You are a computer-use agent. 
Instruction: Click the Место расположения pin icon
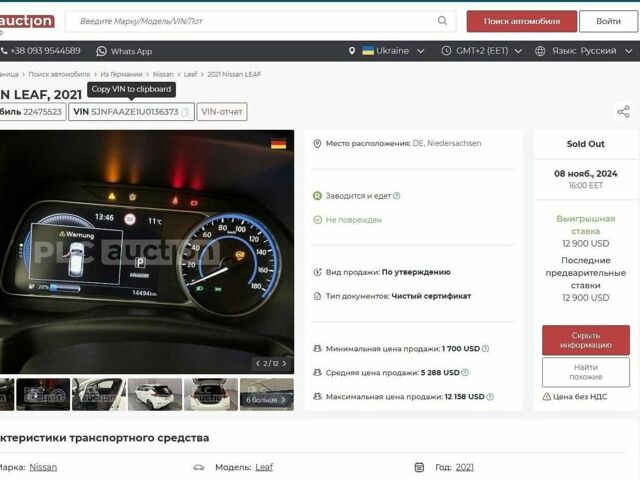point(317,144)
